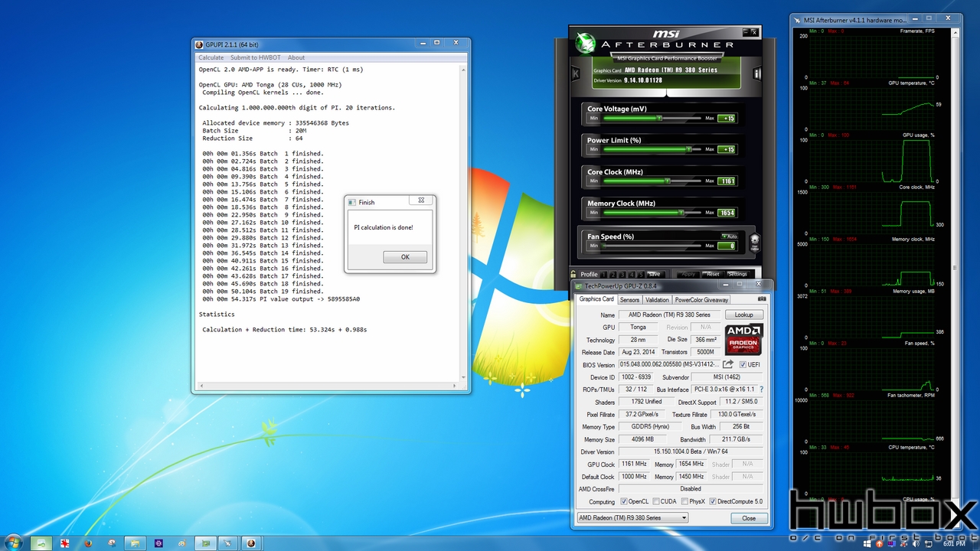Click GPU-Z screenshot camera icon

point(762,299)
